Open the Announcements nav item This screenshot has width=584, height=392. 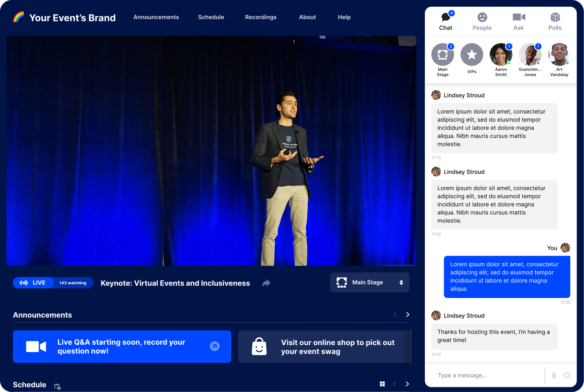(x=156, y=17)
